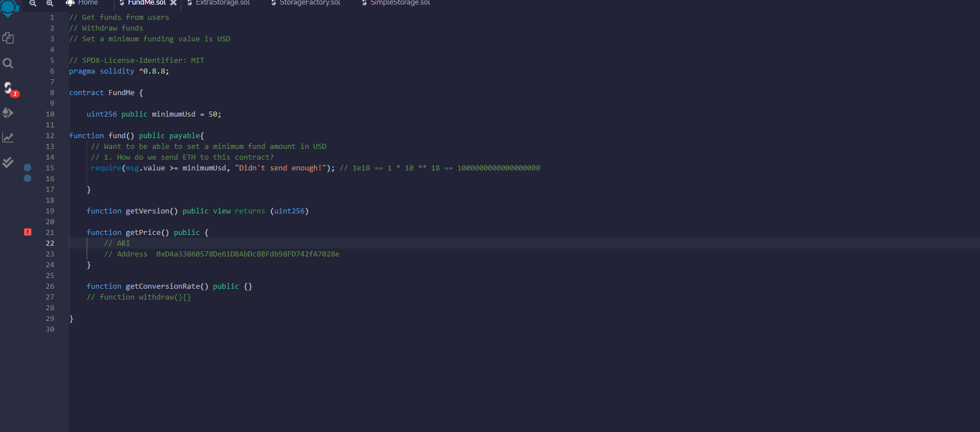Click line number 1 in the gutter
The height and width of the screenshot is (432, 980).
(52, 18)
